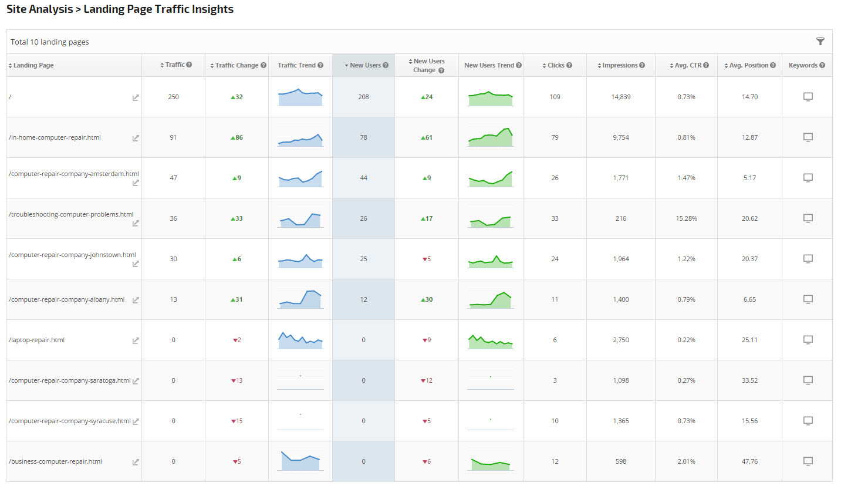Sort by the New Users column
868x486 pixels.
coord(365,65)
